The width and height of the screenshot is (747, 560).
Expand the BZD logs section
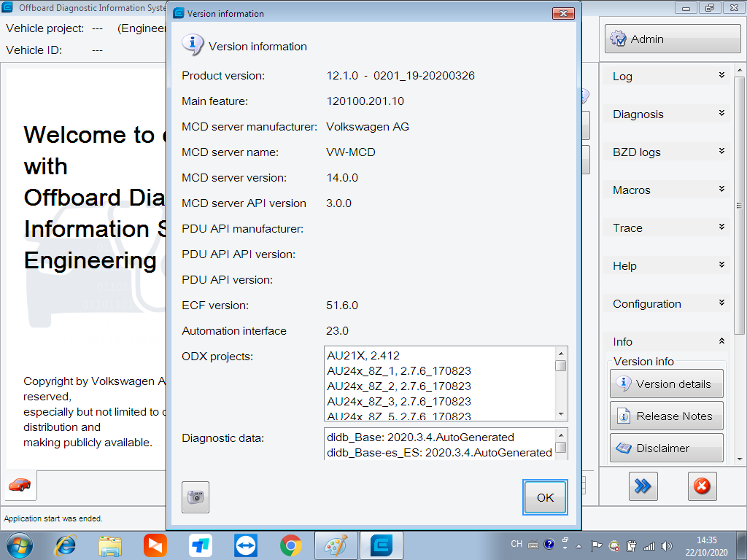point(667,152)
